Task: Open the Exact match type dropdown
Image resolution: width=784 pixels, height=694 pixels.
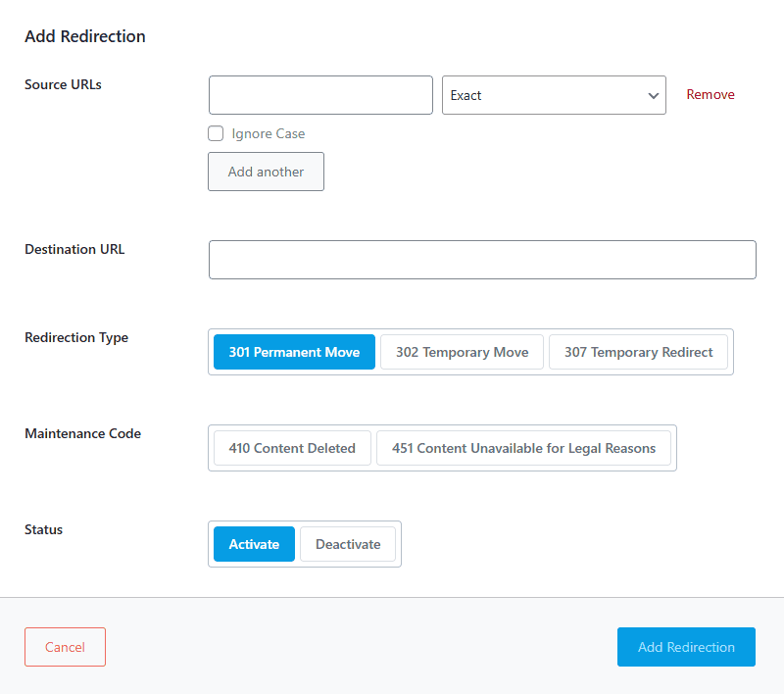Action: (x=544, y=95)
